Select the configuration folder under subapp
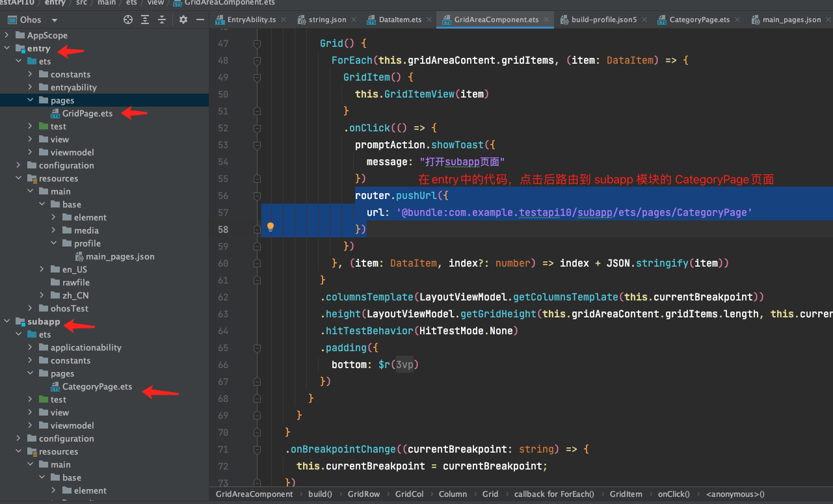 66,438
